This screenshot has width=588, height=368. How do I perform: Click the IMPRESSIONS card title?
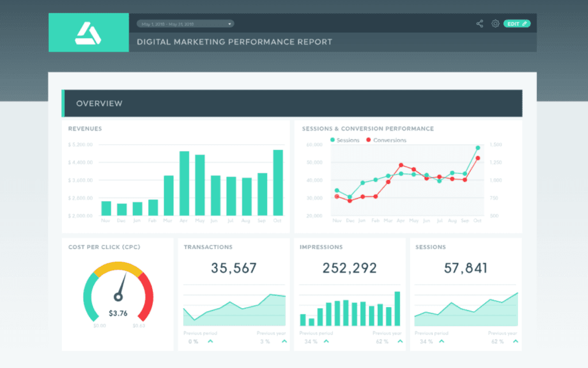[321, 247]
